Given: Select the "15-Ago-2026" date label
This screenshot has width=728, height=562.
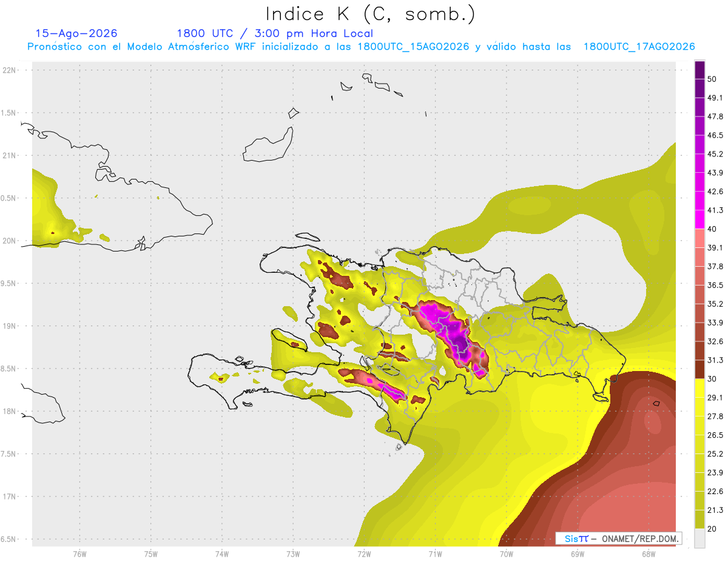Looking at the screenshot, I should coord(76,33).
